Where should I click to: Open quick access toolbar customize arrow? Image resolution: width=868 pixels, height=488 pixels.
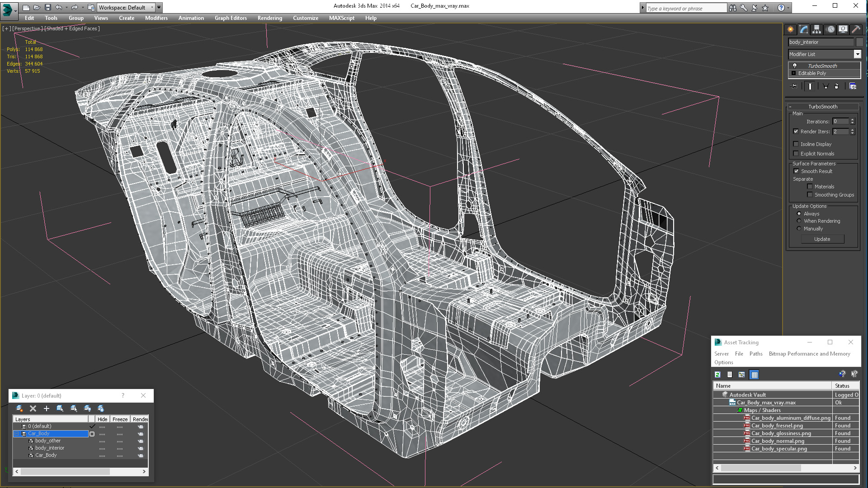[159, 7]
